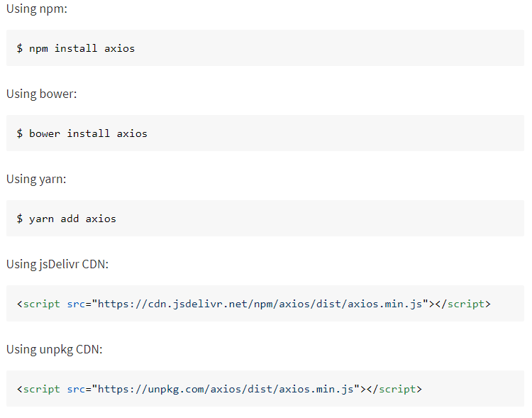Click the src attribute in jsDelivr snippet
Viewport: 532px width, 418px height.
(76, 304)
